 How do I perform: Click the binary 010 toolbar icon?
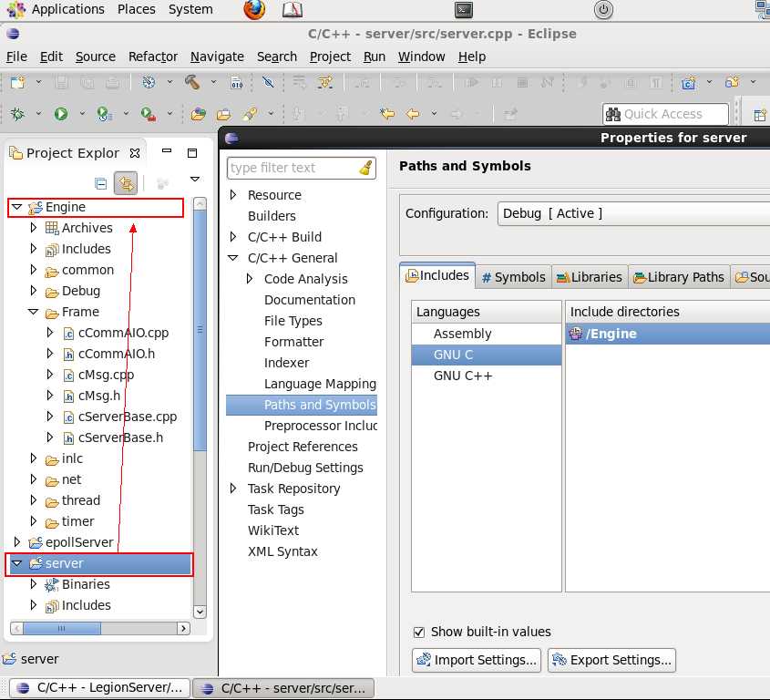237,82
